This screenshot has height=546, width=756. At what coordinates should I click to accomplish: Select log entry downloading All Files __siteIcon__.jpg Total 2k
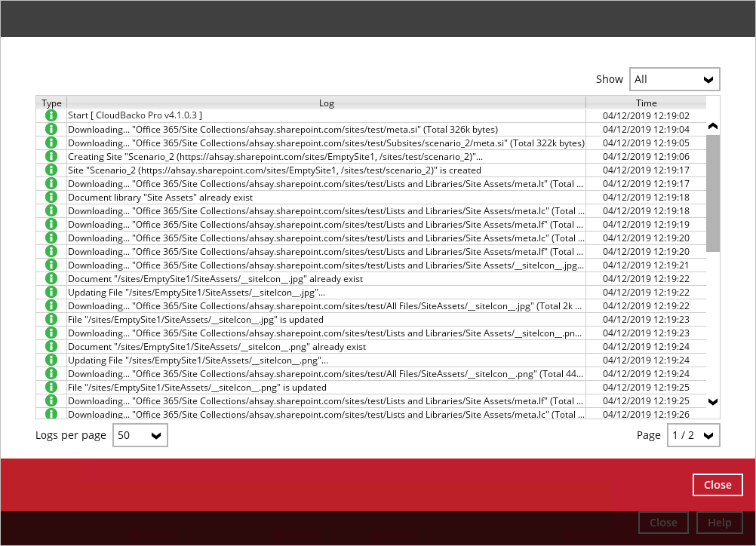(x=325, y=306)
